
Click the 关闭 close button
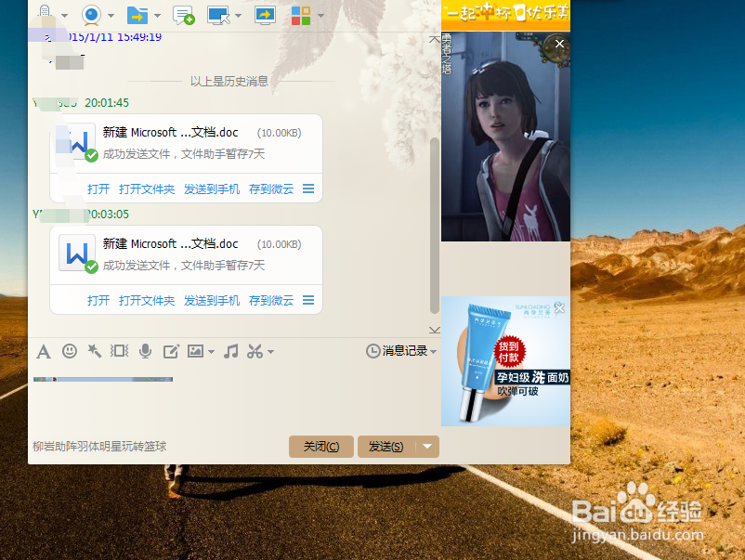point(320,447)
